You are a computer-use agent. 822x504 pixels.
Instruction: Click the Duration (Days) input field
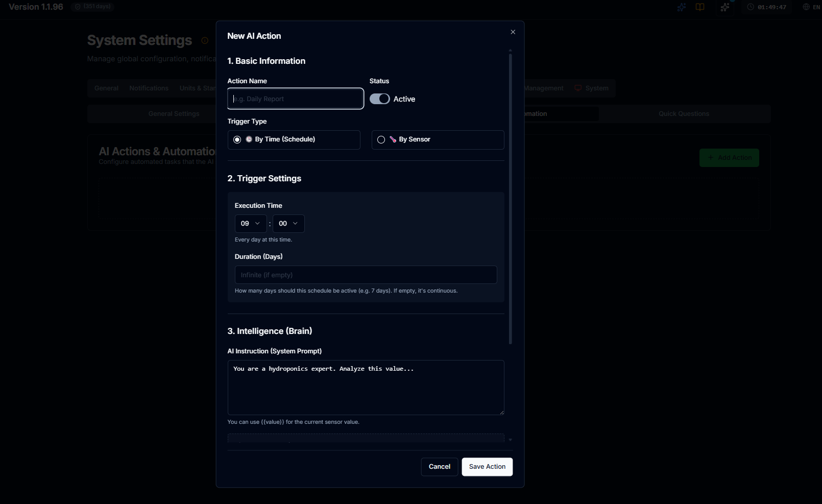pyautogui.click(x=366, y=275)
